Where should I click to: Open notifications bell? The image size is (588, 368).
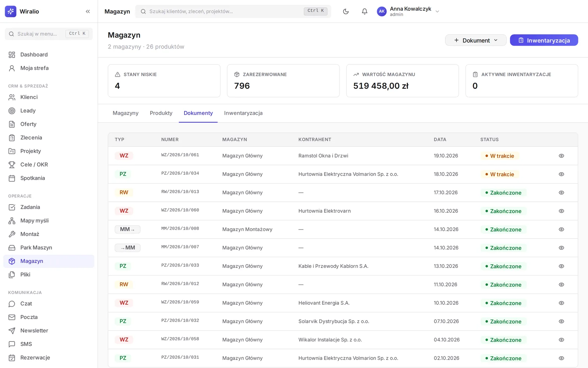tap(365, 11)
